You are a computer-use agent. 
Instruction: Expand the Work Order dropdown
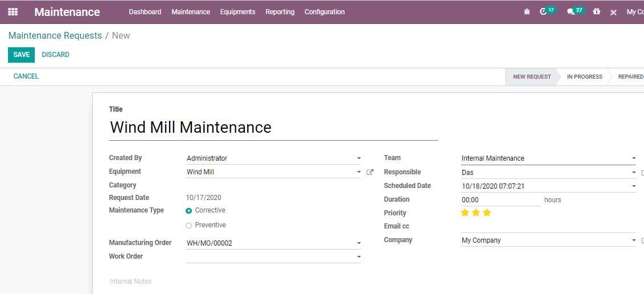pos(359,257)
